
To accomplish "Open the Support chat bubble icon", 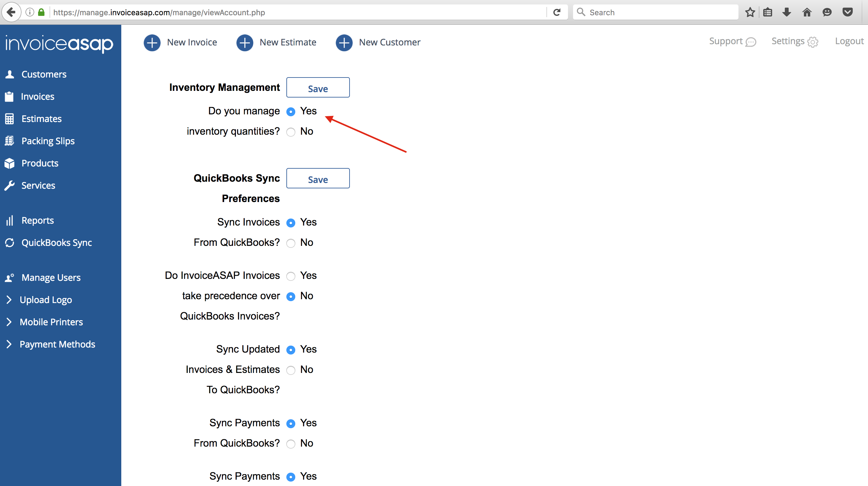I will tap(751, 42).
